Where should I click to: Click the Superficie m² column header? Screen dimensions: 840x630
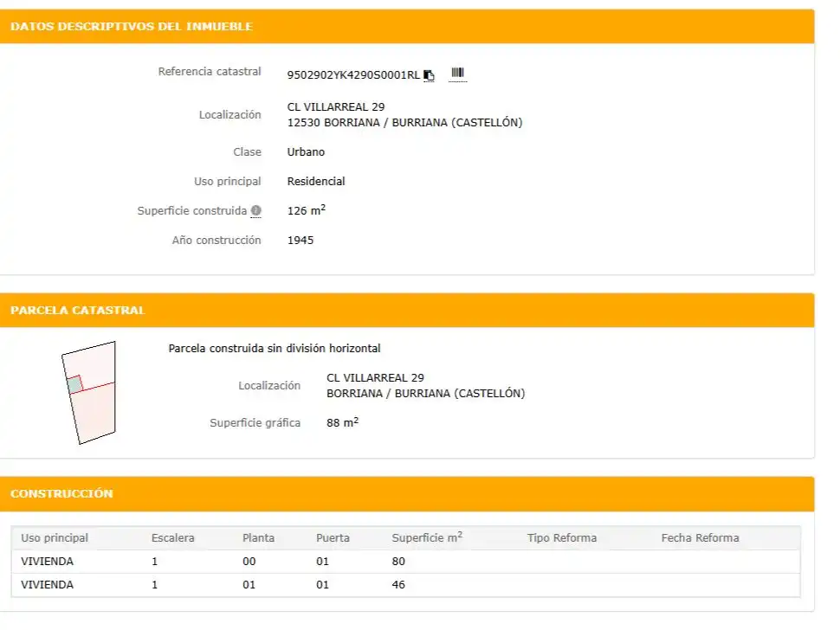(427, 537)
